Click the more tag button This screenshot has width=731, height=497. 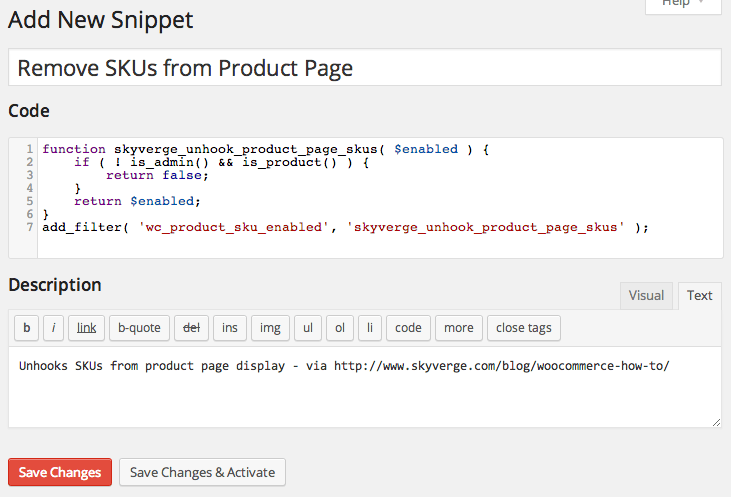pos(459,328)
